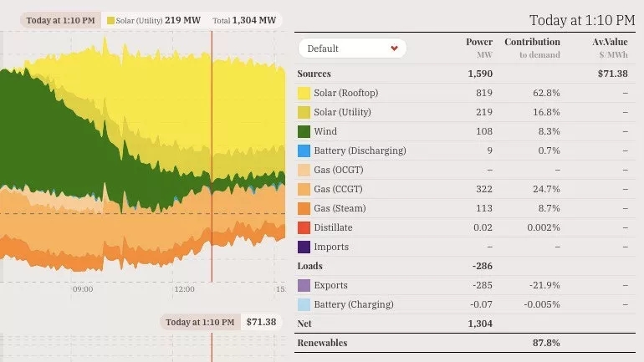Click the Contribution to demand column header

532,48
